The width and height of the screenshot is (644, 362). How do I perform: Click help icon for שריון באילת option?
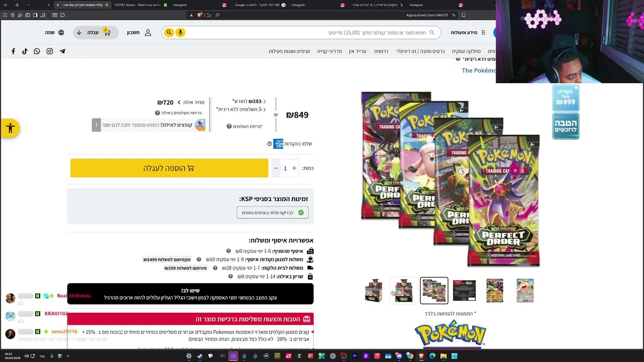[230, 277]
